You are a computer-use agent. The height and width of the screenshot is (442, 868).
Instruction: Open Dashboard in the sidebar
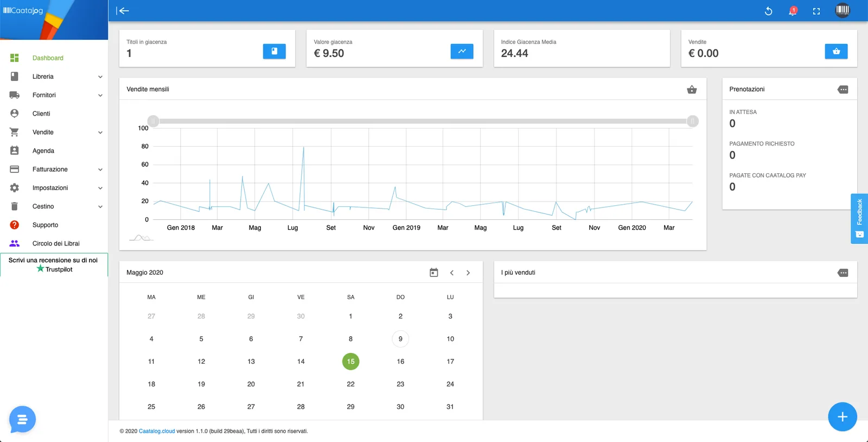[54, 58]
